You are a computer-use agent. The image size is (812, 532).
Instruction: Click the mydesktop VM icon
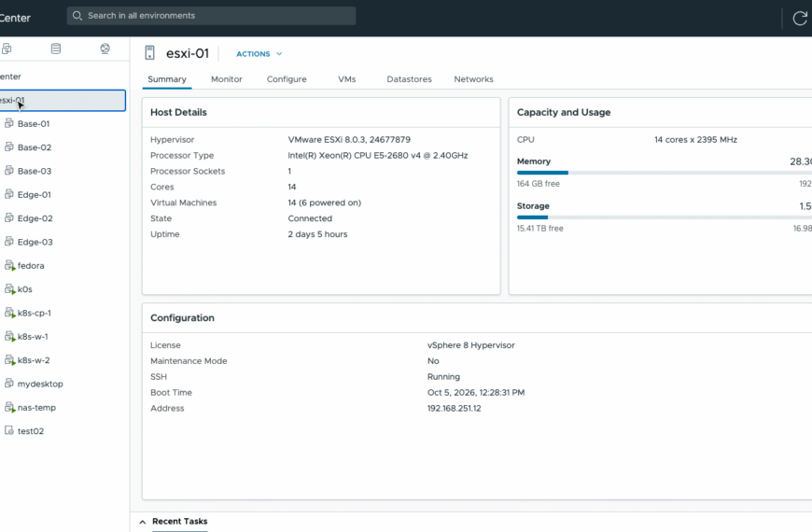click(8, 384)
